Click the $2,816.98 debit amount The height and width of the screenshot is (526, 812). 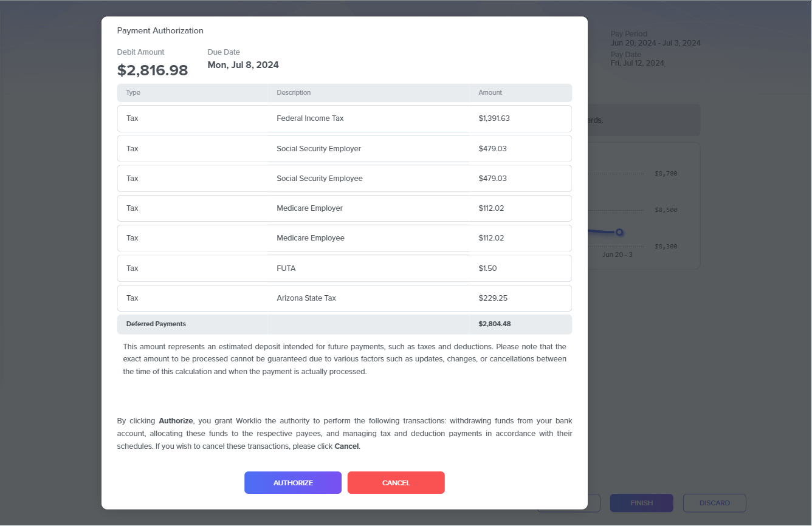pos(153,70)
